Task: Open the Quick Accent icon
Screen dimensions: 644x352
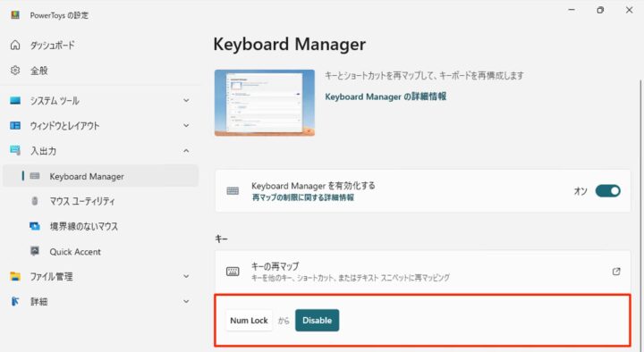Action: coord(35,251)
